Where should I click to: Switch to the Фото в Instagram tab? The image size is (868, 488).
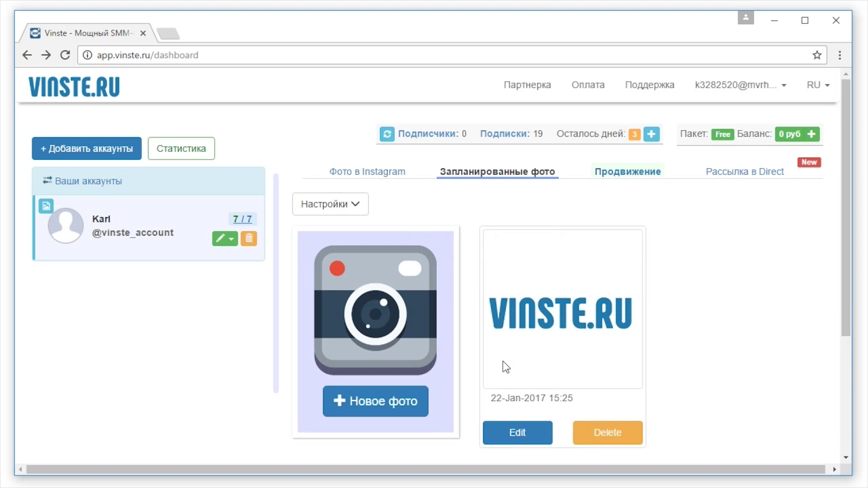pyautogui.click(x=368, y=171)
